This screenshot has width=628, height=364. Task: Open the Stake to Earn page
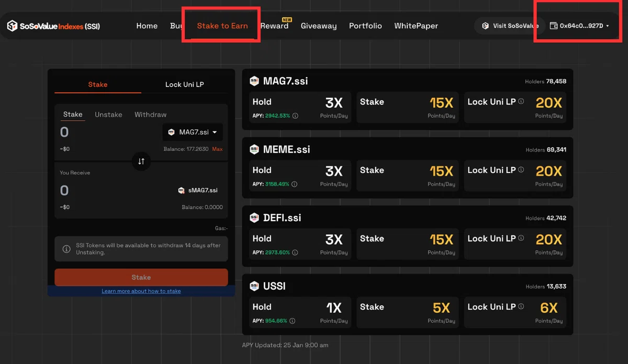[222, 26]
